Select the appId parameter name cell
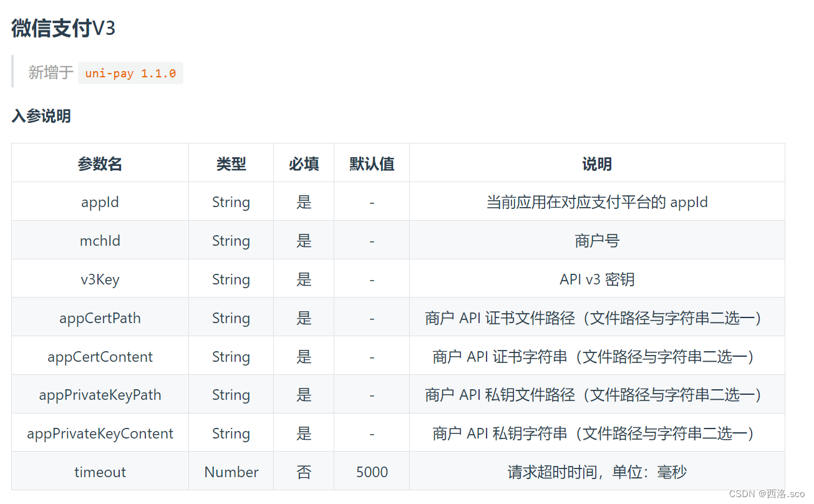This screenshot has height=504, width=814. pos(100,202)
